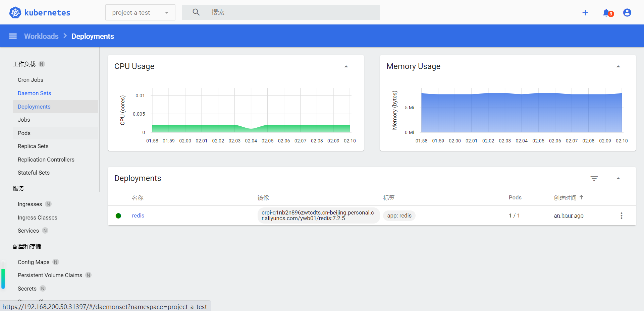Click the Workloads breadcrumb link
This screenshot has width=644, height=311.
tap(41, 36)
